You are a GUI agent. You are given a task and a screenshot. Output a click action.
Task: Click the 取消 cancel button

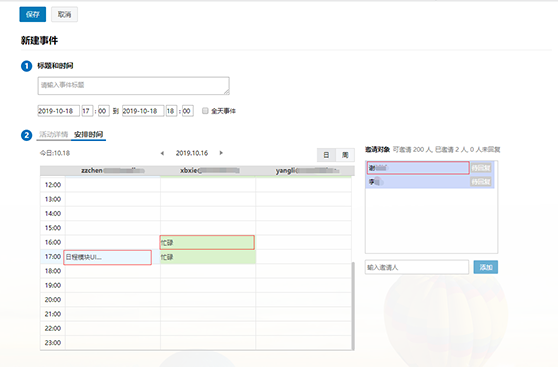tap(64, 14)
